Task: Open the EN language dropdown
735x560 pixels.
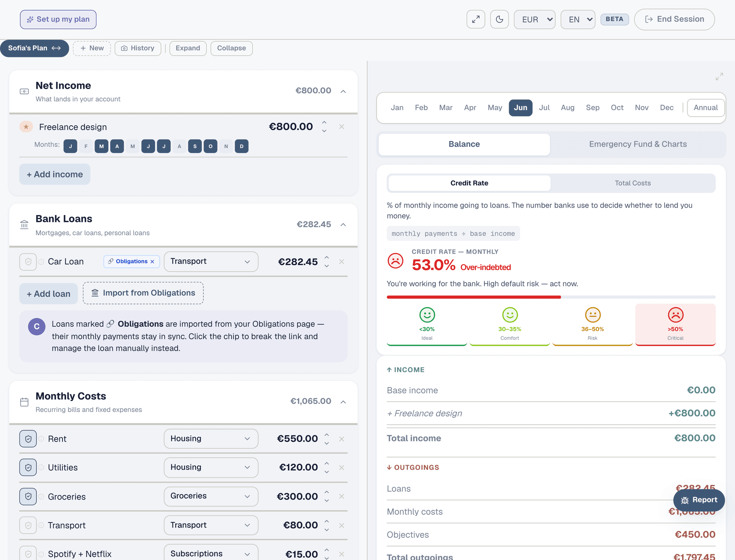Action: [x=578, y=20]
